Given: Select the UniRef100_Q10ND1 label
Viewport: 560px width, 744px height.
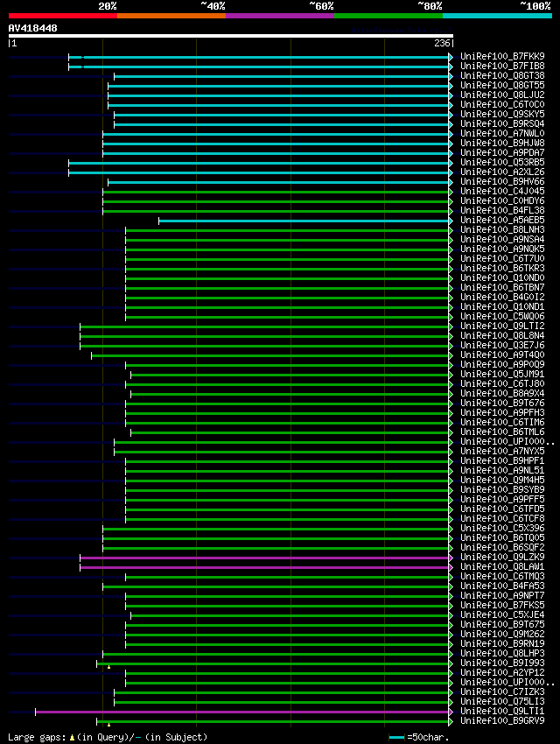Looking at the screenshot, I should click(x=502, y=307).
